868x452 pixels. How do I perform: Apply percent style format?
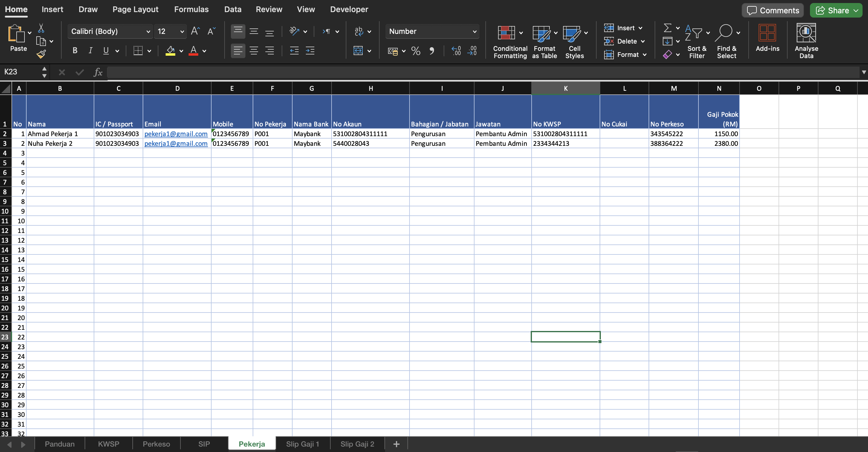click(416, 51)
